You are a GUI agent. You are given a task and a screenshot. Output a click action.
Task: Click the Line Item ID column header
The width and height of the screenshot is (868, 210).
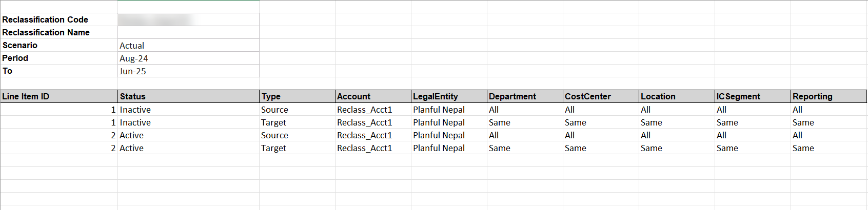coord(59,96)
